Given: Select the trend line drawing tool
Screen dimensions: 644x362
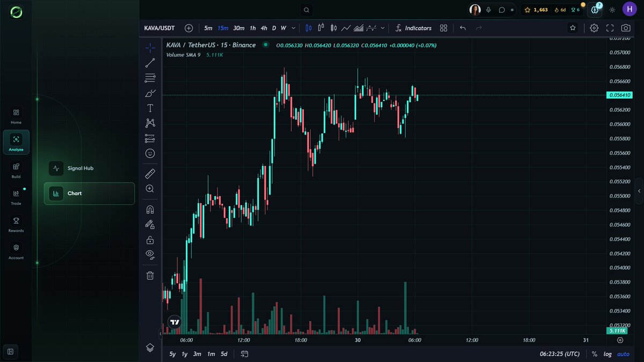Looking at the screenshot, I should (x=150, y=63).
